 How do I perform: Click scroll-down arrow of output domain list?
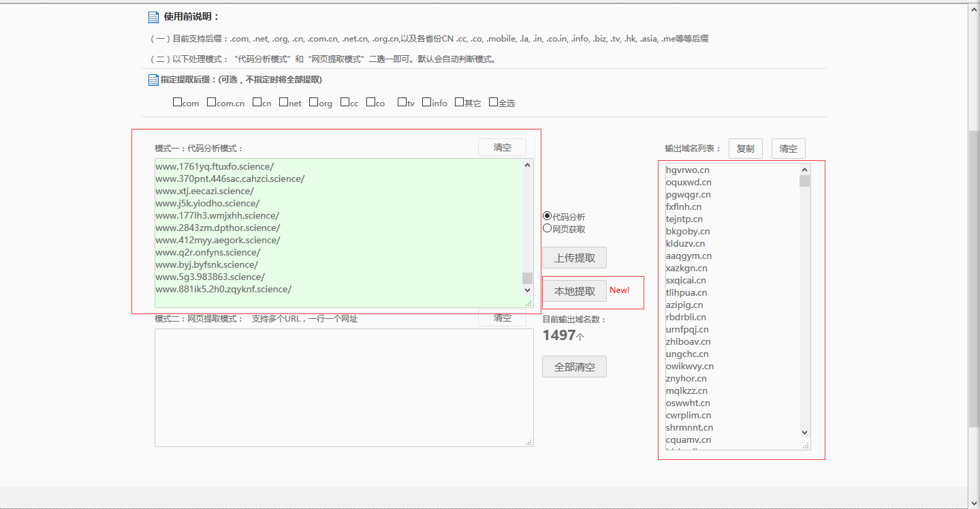[x=804, y=433]
